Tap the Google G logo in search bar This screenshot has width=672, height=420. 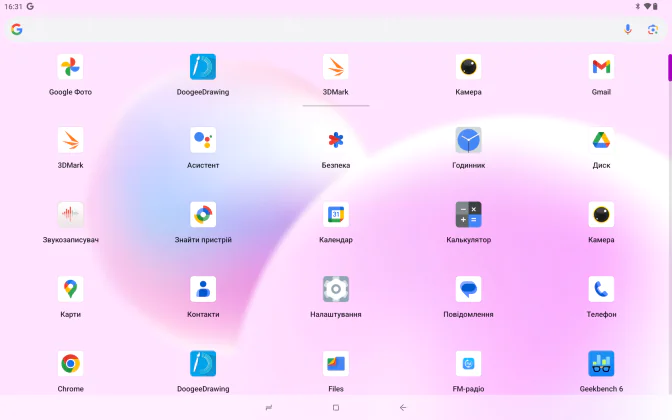(17, 29)
